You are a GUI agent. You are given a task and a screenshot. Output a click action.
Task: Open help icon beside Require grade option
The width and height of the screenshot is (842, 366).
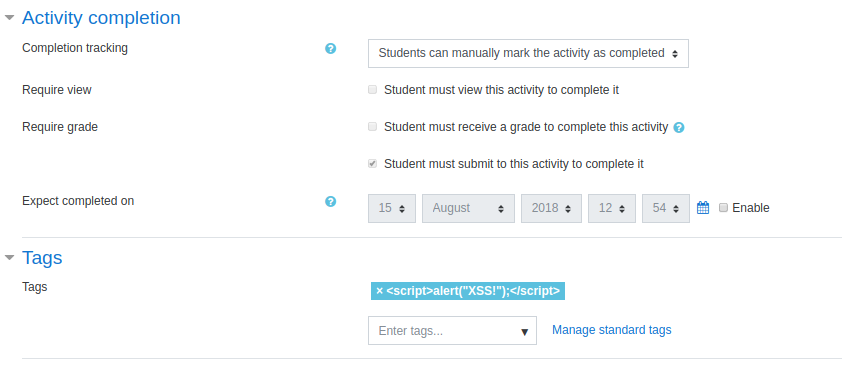pyautogui.click(x=679, y=128)
